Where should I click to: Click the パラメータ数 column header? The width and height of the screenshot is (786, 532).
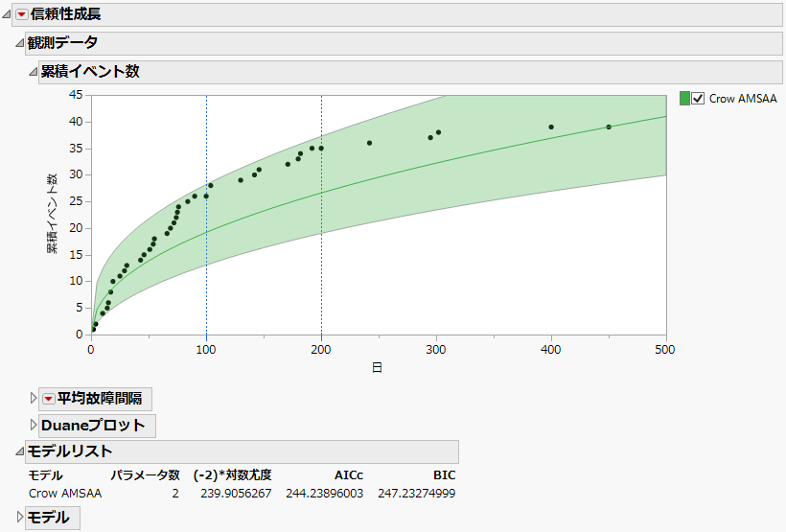(145, 475)
